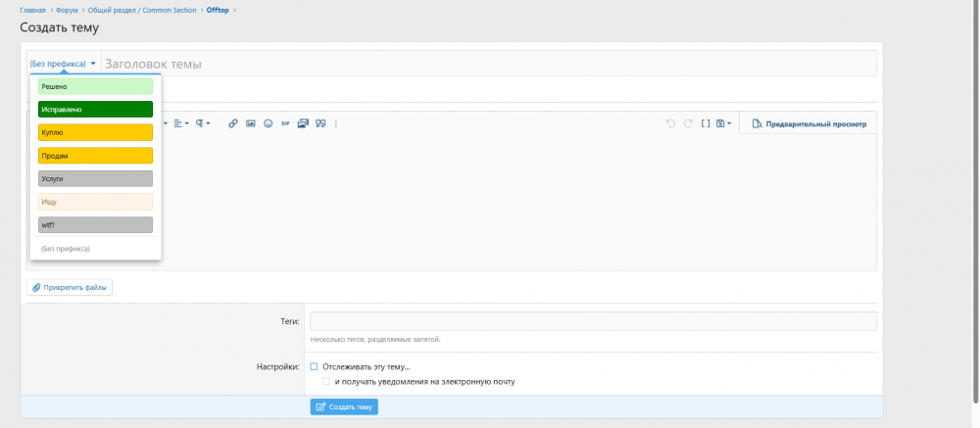Open the save draft dropdown

724,123
